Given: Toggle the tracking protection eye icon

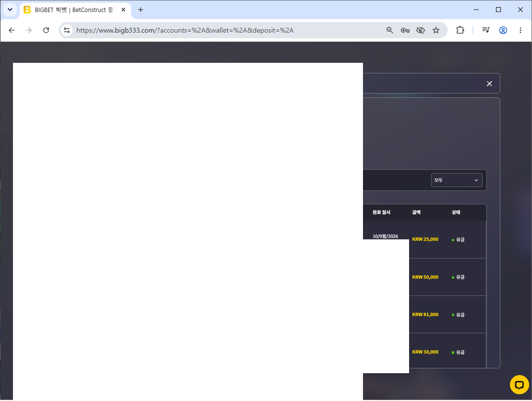Looking at the screenshot, I should [x=421, y=30].
